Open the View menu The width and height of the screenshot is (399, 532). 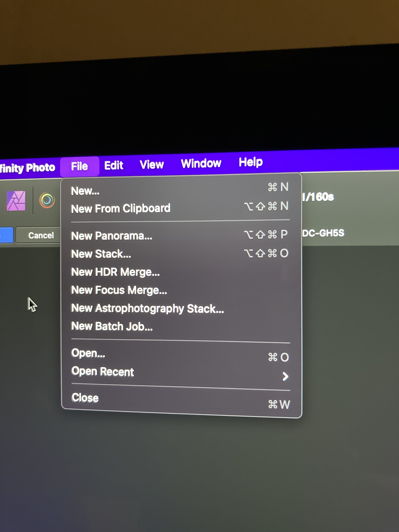click(x=152, y=165)
